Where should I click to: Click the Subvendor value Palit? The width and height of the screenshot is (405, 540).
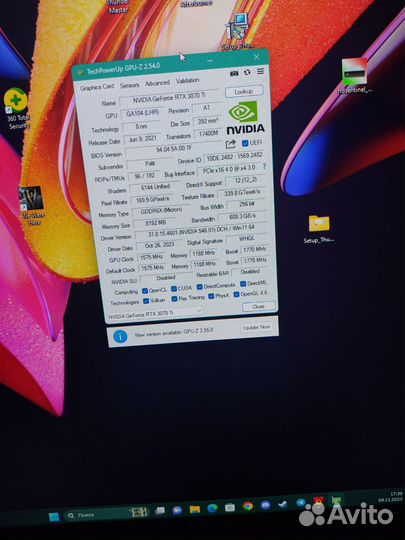[x=150, y=164]
